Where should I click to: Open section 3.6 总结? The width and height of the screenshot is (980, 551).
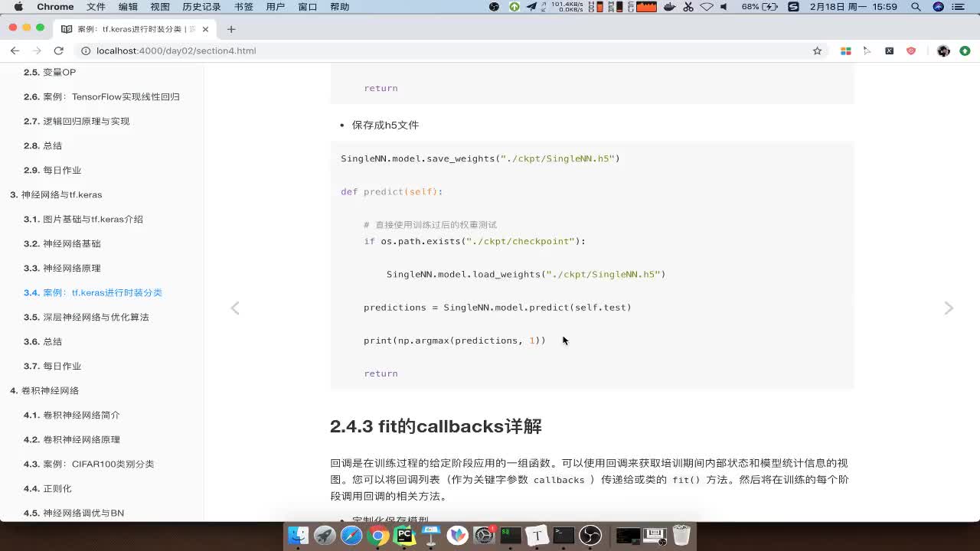pyautogui.click(x=43, y=341)
